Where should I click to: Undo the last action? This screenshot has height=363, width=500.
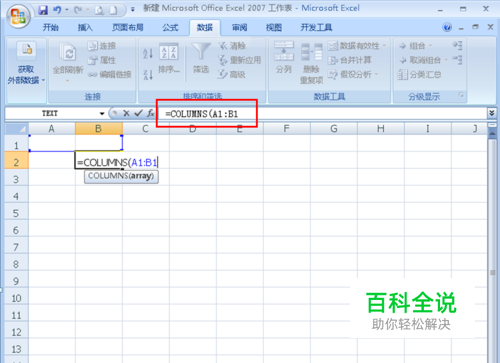click(x=57, y=10)
